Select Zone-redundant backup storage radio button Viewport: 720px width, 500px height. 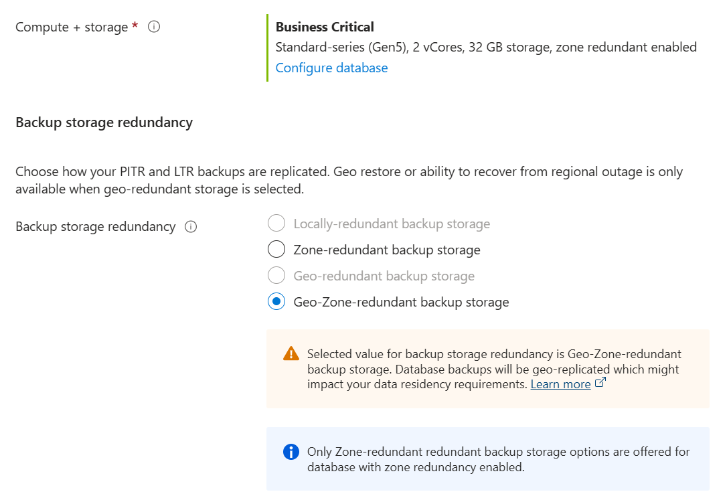tap(276, 249)
